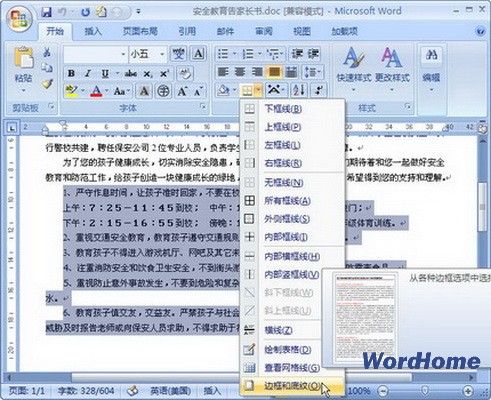
Task: Click the Decrease Indent icon
Action: coord(296,54)
